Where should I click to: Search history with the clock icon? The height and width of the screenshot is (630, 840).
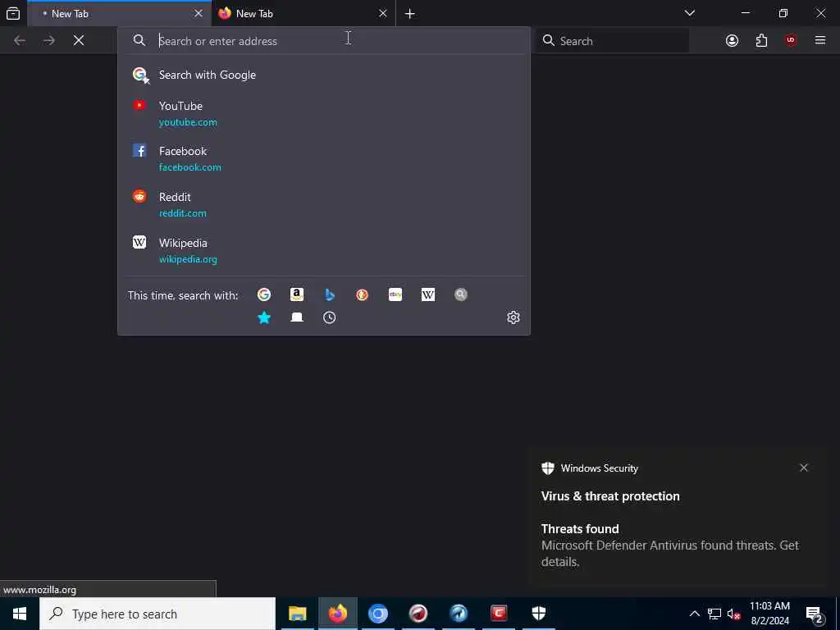point(330,317)
